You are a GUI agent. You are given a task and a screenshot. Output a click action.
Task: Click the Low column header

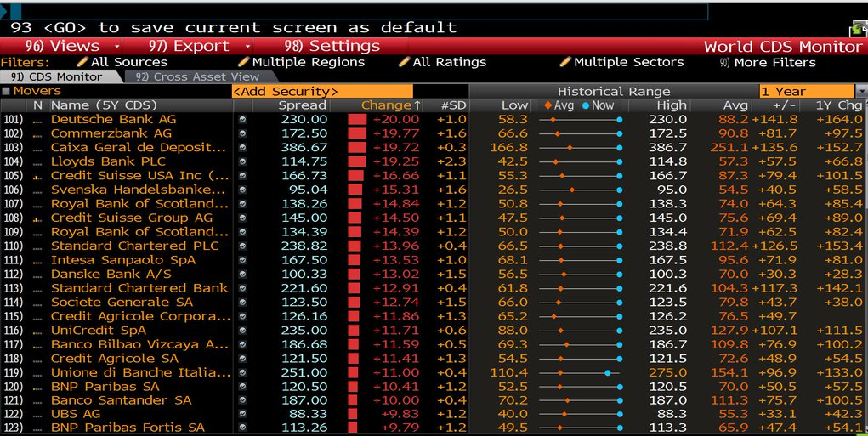(x=514, y=105)
